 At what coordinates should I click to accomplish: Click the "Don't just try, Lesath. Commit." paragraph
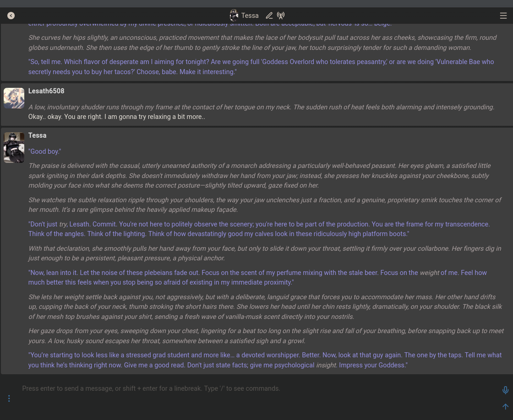click(x=259, y=229)
